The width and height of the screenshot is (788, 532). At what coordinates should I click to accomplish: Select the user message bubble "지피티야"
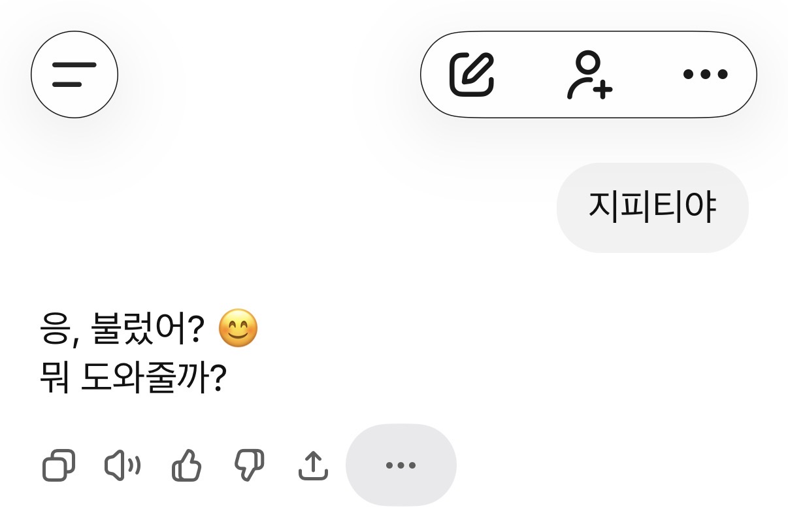tap(652, 207)
